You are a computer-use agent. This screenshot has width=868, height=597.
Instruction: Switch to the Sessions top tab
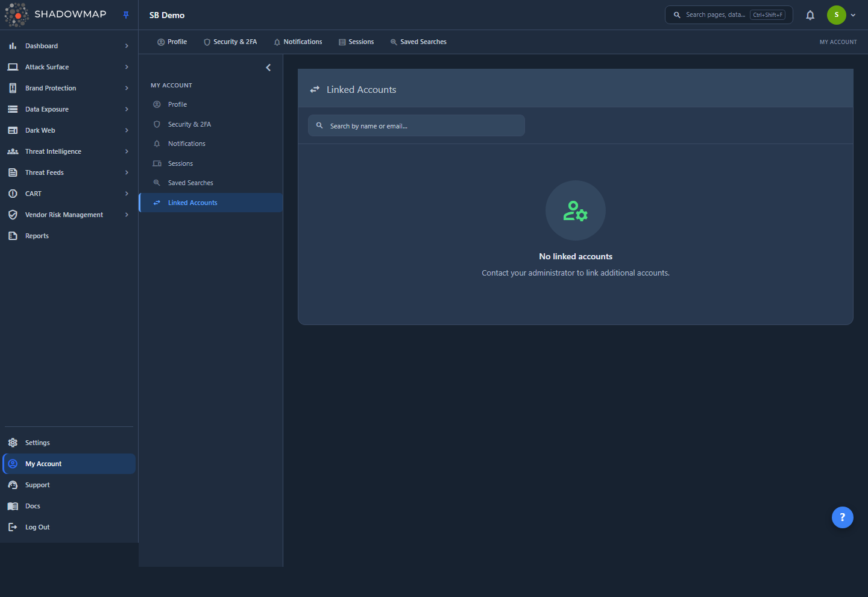[356, 42]
